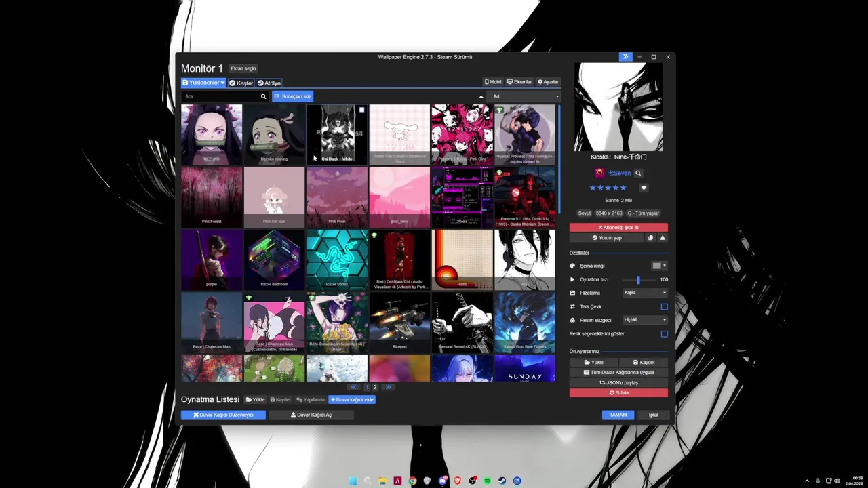The width and height of the screenshot is (868, 488).
Task: Click Ekran seçin button
Action: tap(243, 68)
